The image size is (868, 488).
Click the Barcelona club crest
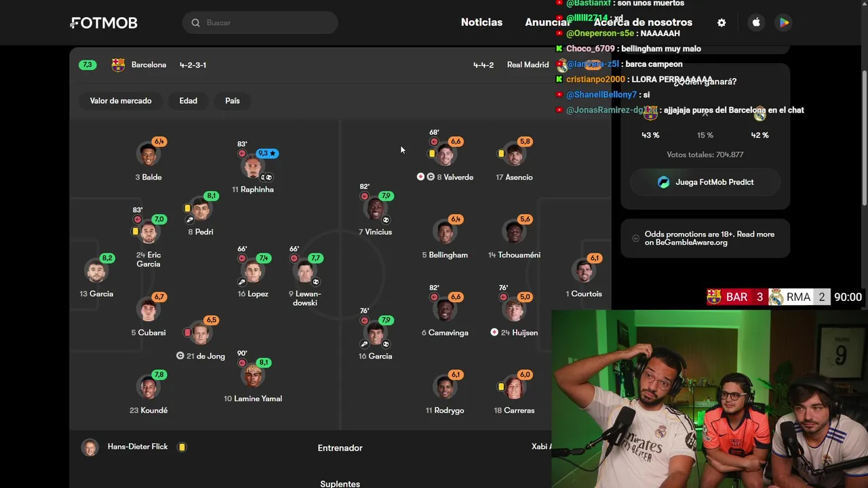pyautogui.click(x=119, y=65)
